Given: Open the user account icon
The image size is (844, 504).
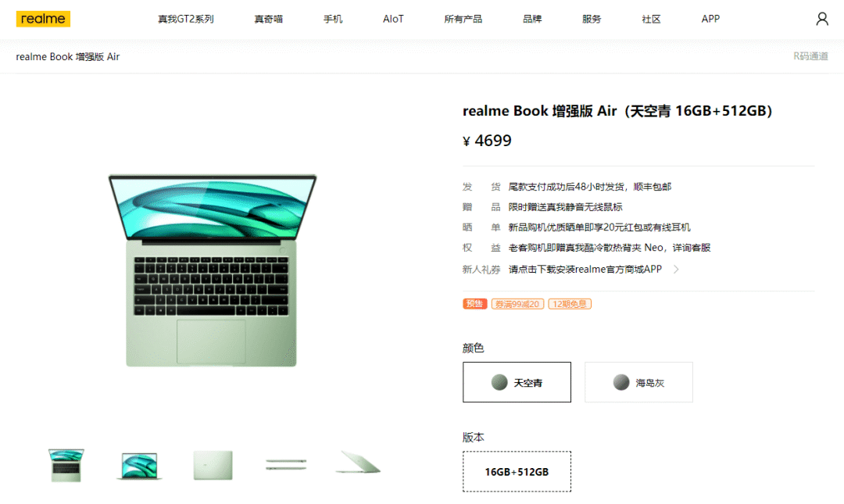Looking at the screenshot, I should (822, 19).
